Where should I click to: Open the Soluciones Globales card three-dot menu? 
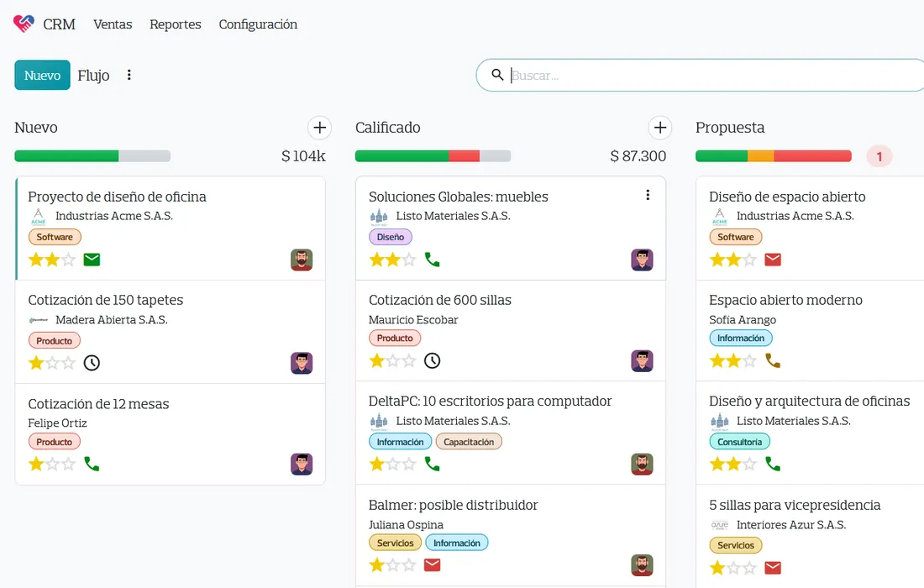pos(648,195)
